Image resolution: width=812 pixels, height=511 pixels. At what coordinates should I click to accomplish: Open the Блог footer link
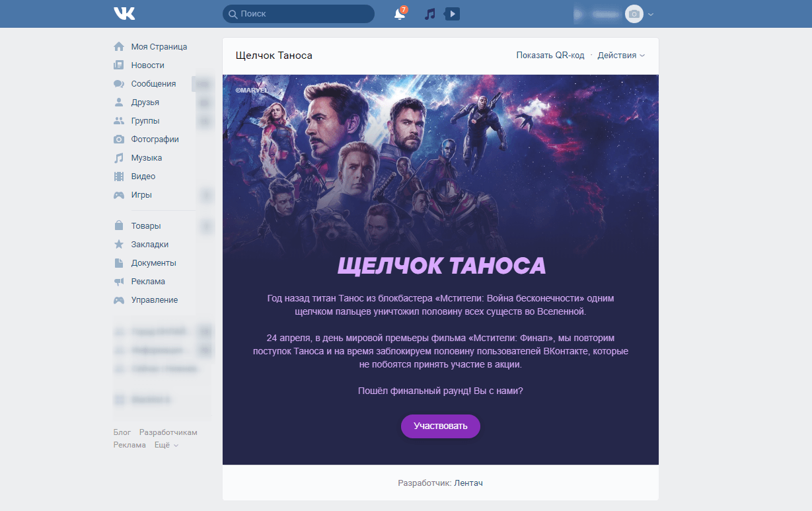point(122,432)
